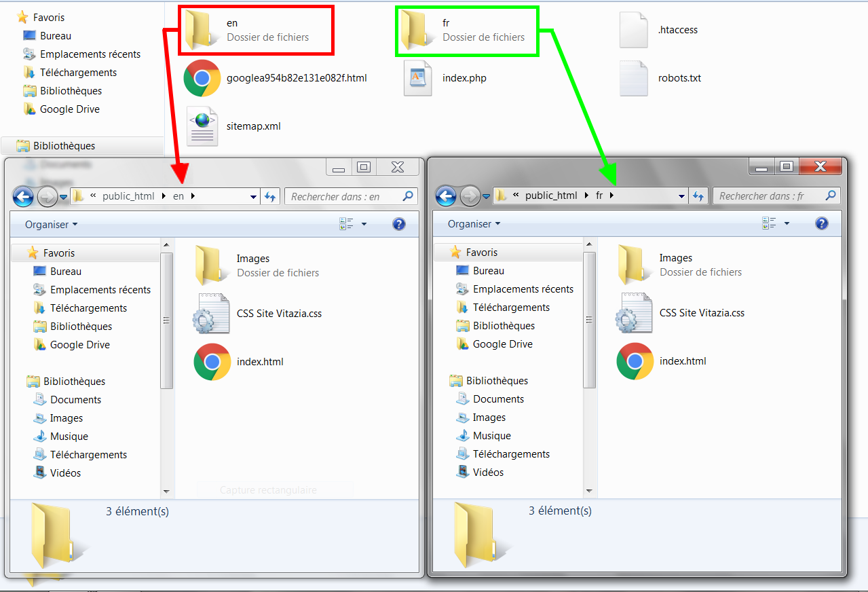868x592 pixels.
Task: Select Emplacements récents in en window sidebar
Action: point(92,290)
